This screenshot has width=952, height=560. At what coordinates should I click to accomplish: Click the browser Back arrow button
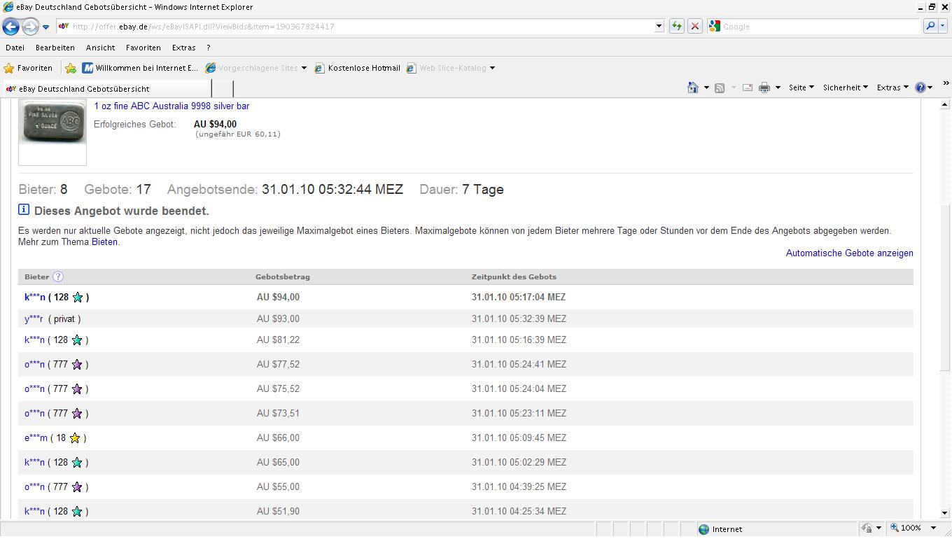pos(10,27)
